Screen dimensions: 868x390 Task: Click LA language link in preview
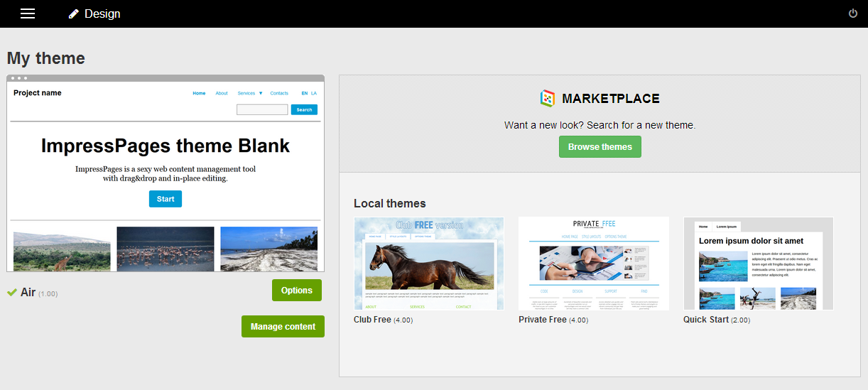click(x=314, y=93)
